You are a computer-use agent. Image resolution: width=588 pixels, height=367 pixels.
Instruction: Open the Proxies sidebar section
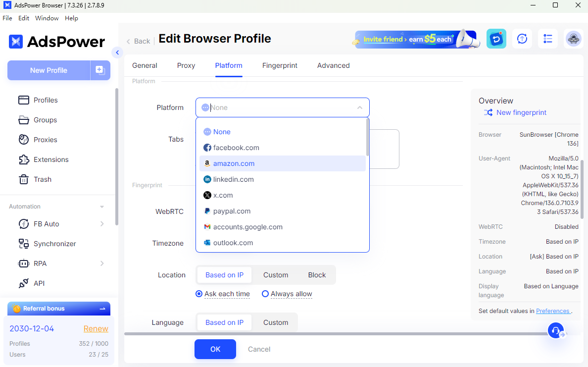point(45,140)
